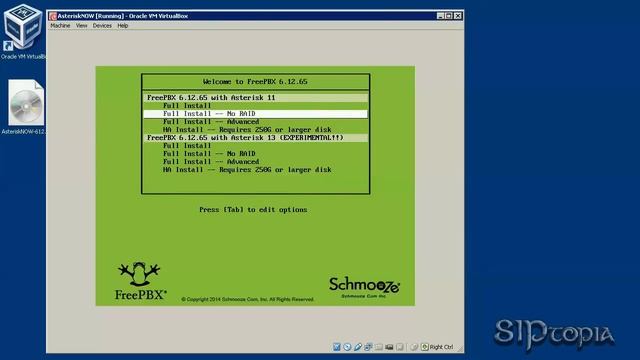
Task: Click the USB devices status icon
Action: pos(358,347)
